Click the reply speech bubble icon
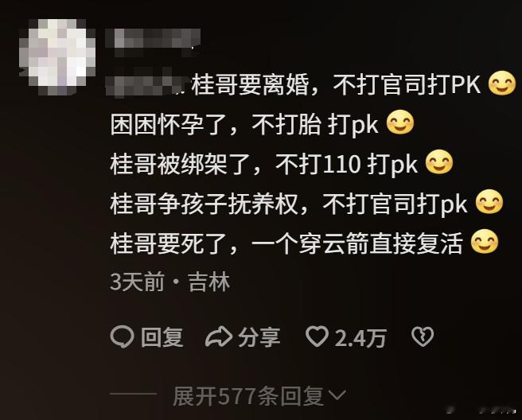Viewport: 522px width, 420px height. coord(122,336)
